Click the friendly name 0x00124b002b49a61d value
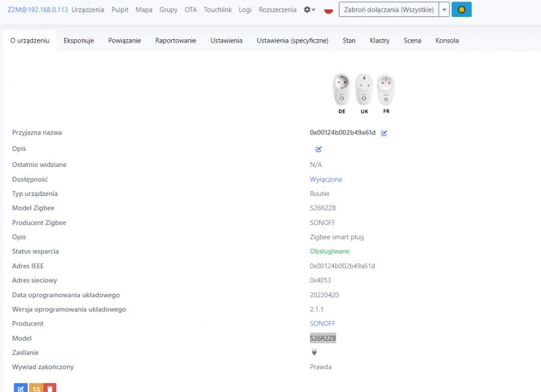The height and width of the screenshot is (392, 541). pyautogui.click(x=343, y=132)
